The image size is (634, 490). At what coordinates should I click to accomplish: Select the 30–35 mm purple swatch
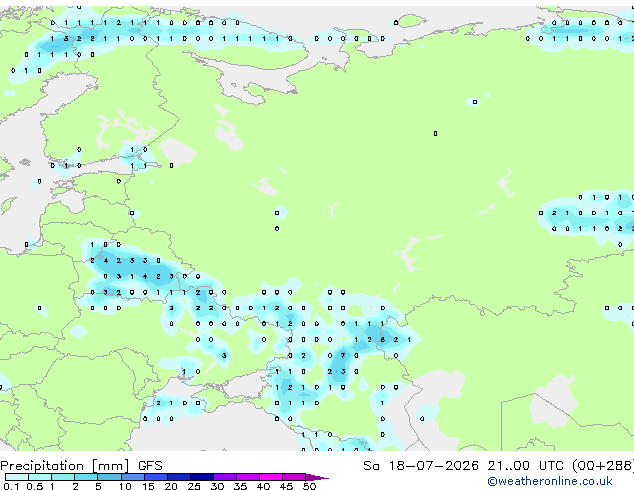[225, 477]
